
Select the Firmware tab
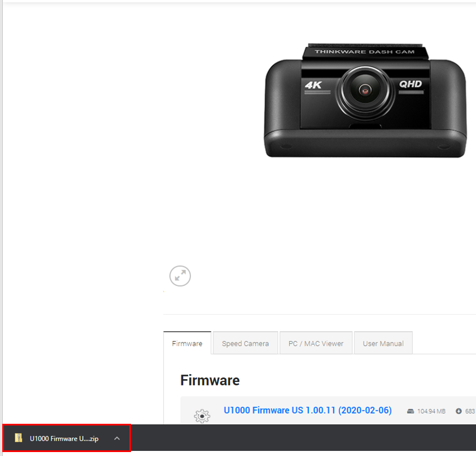pos(187,344)
